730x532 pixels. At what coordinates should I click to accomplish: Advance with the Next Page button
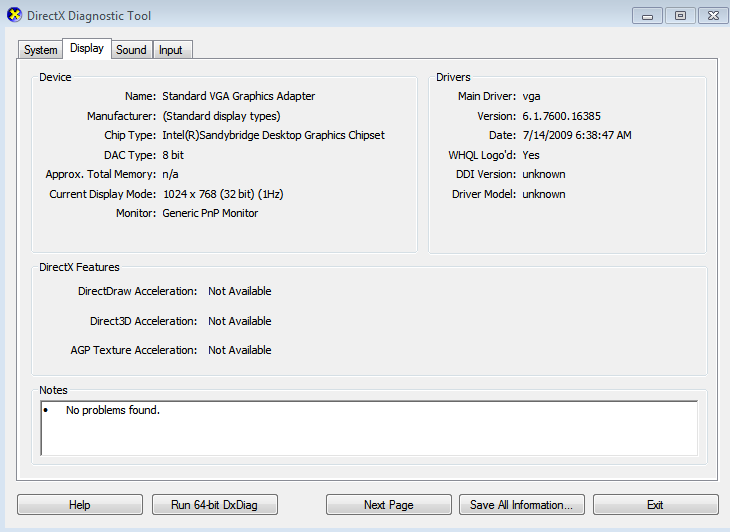389,505
